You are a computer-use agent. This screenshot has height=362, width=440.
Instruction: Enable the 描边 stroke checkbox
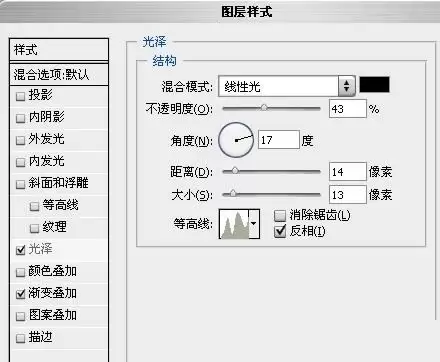click(20, 338)
